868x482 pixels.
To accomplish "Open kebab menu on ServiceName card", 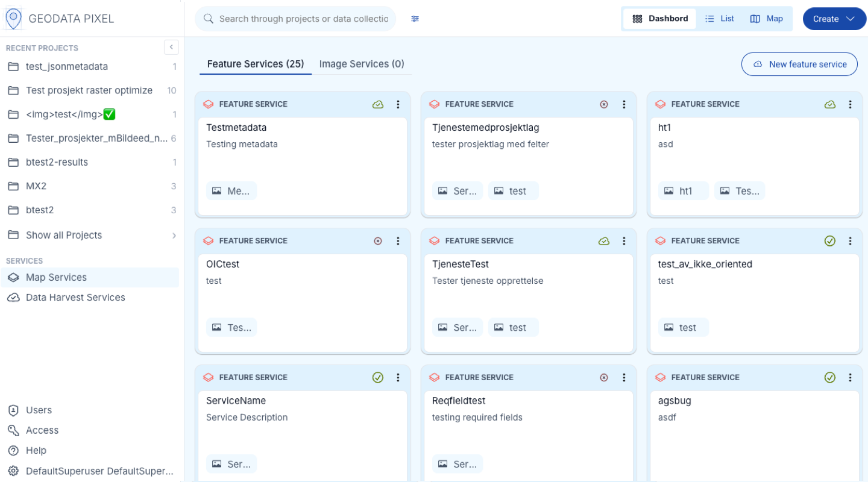I will click(x=398, y=378).
